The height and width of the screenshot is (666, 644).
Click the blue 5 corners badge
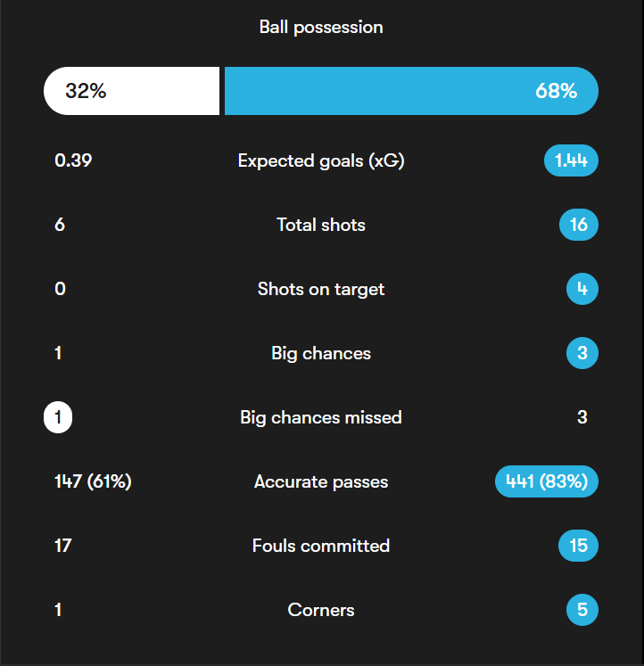pos(582,611)
